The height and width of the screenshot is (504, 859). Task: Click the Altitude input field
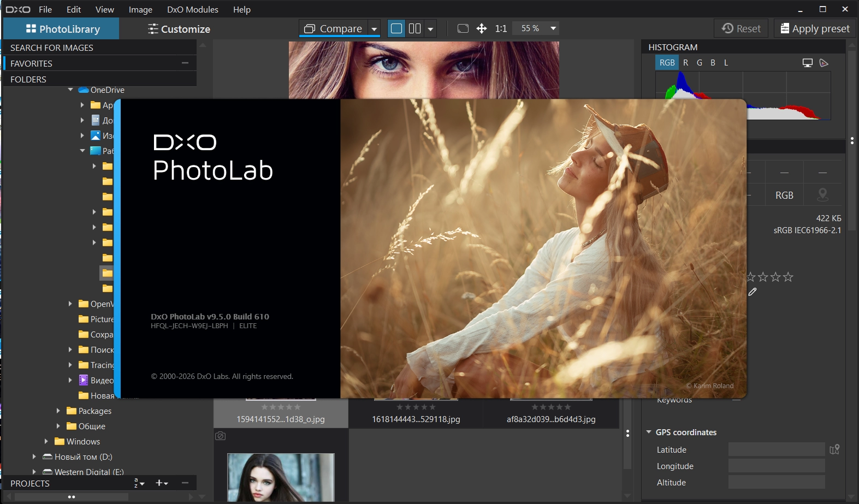[777, 482]
